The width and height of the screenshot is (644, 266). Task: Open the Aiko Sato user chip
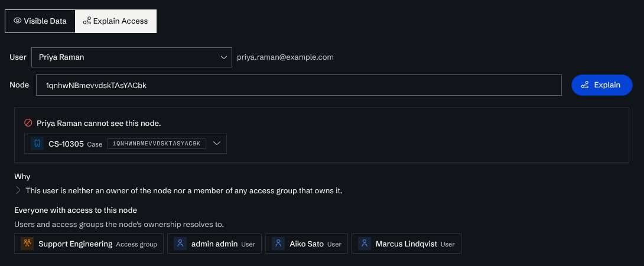(x=307, y=244)
